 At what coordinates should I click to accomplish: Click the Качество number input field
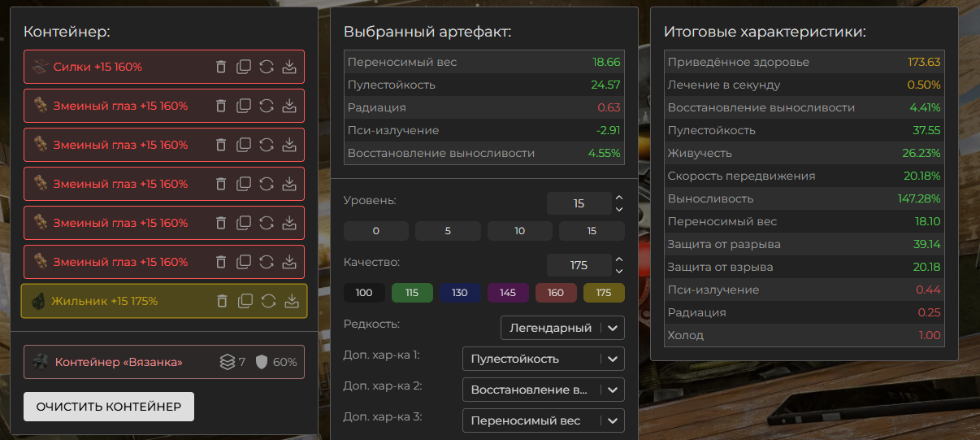point(579,265)
